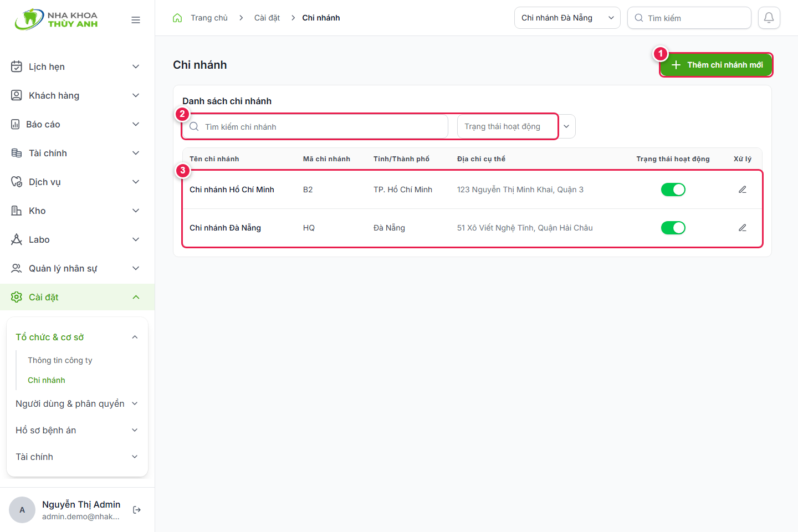This screenshot has width=798, height=532.
Task: Open the Trạng thái hoạt động filter dropdown
Action: tap(516, 126)
